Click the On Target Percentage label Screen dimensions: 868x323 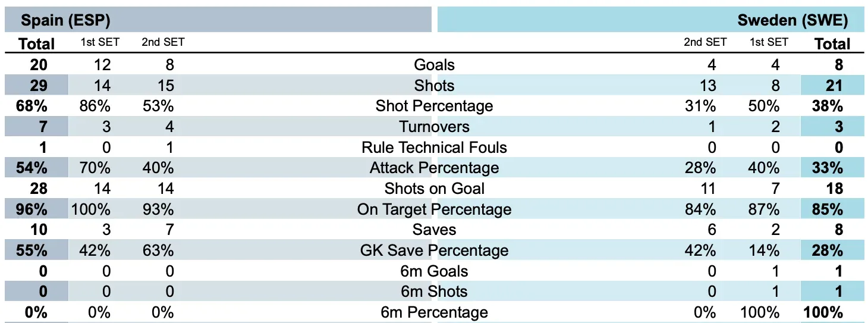click(434, 209)
